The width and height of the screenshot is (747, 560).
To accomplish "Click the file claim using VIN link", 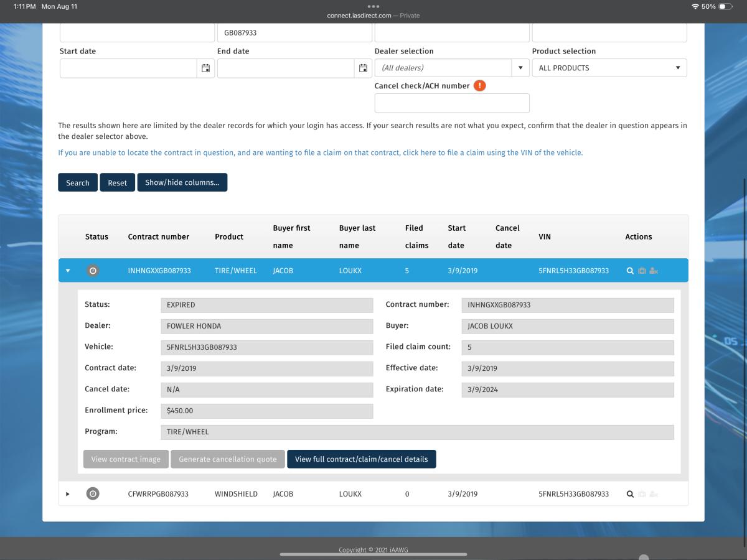I will [x=321, y=152].
